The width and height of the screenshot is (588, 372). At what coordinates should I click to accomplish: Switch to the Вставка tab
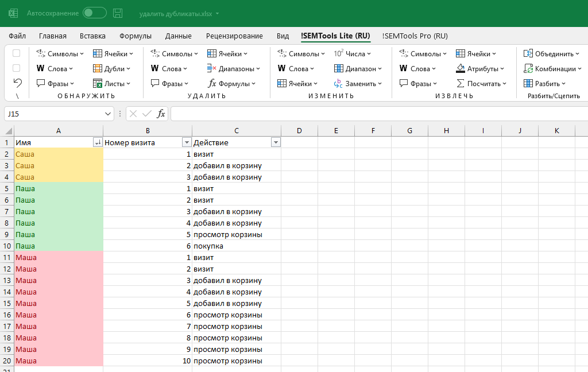pyautogui.click(x=92, y=36)
